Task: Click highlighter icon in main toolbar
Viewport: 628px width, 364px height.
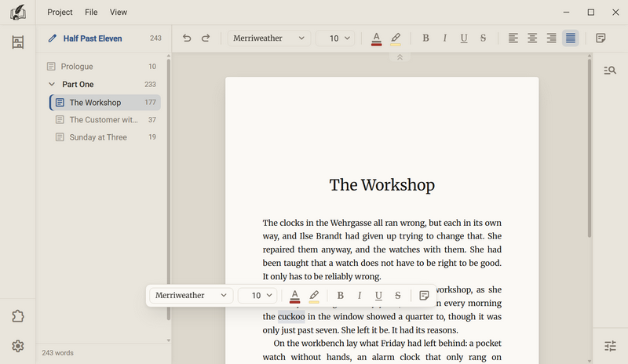Action: (x=396, y=39)
